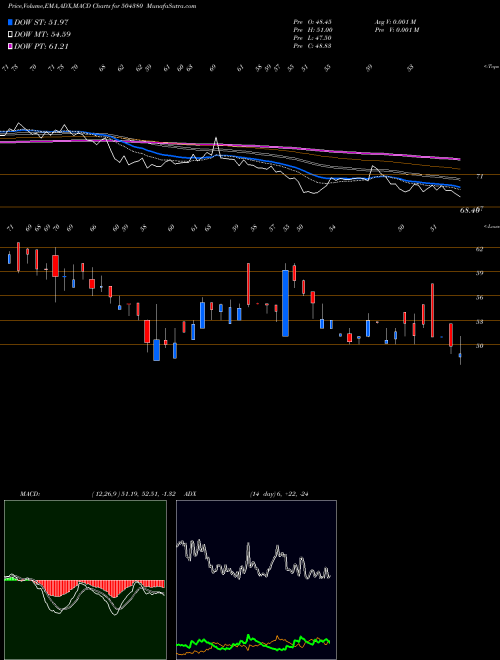Click the MACD histogram chart panel
This screenshot has height=660, width=500.
tap(85, 580)
